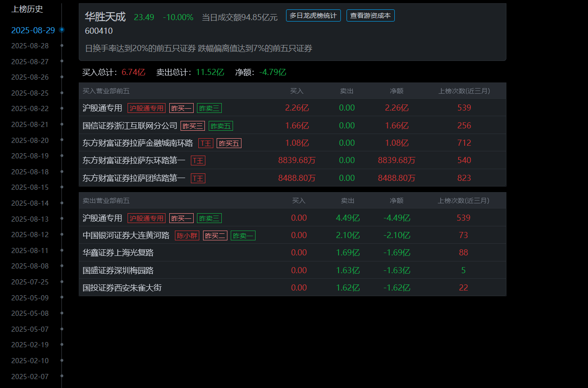Screen dimensions: 588x388
Task: Click 昨买二 tag on 大连黄河路 row
Action: [x=215, y=236]
